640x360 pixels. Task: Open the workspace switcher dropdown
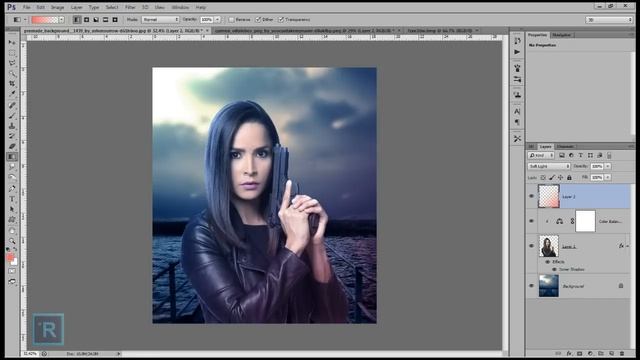click(609, 20)
